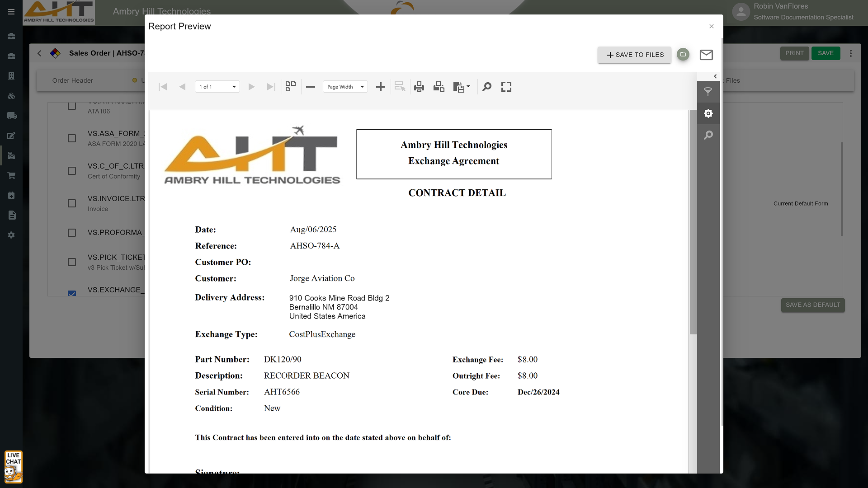The image size is (868, 488).
Task: Switch to the Order Header tab
Action: point(72,80)
